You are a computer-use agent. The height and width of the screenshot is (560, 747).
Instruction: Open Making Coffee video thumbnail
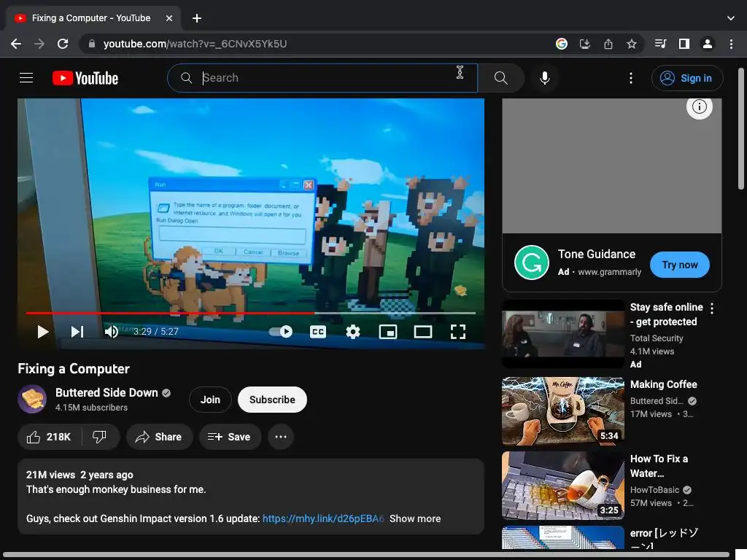click(x=563, y=411)
